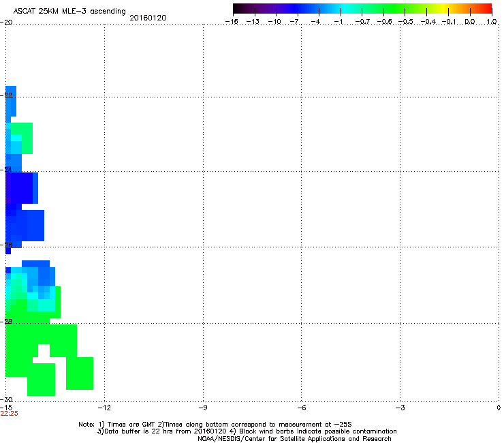Click the -15 longitude axis label
Screen dimensions: 504x443
pyautogui.click(x=6, y=408)
